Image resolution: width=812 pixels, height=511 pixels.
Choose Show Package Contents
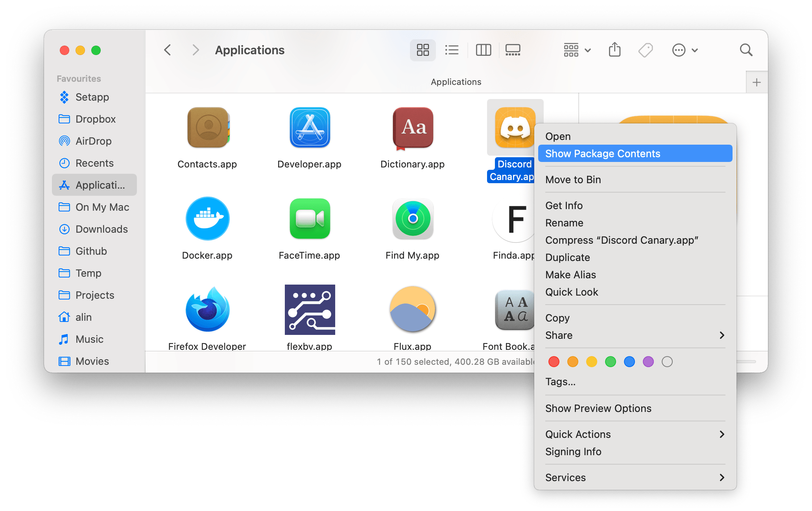point(635,154)
